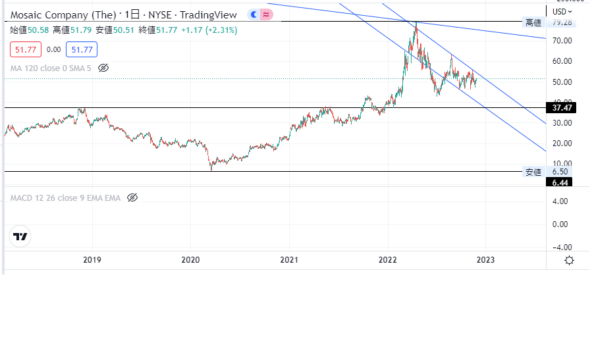The width and height of the screenshot is (594, 364).
Task: Toggle visibility of the MACD indicator
Action: 132,197
